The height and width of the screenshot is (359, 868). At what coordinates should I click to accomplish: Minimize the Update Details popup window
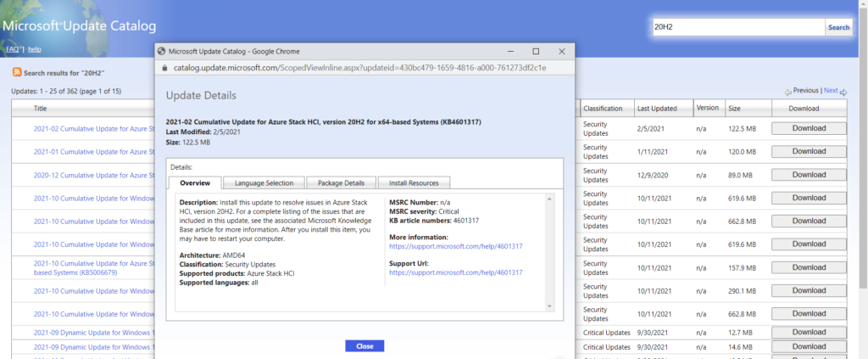click(x=509, y=52)
